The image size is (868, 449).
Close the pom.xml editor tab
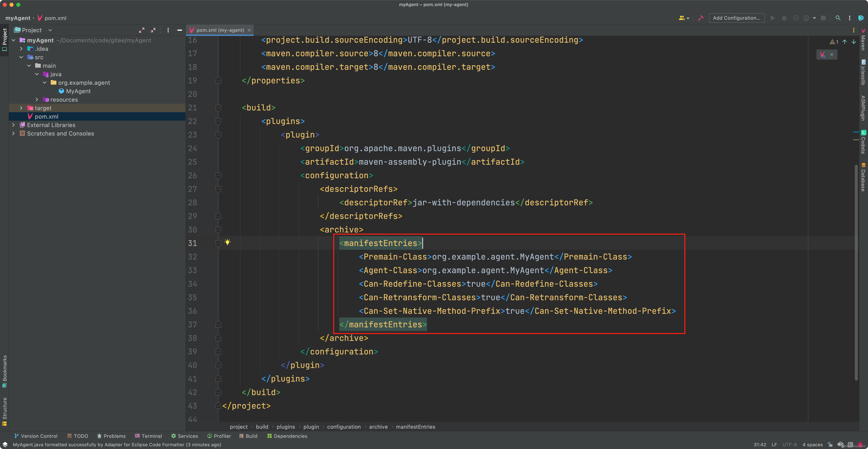(x=249, y=30)
